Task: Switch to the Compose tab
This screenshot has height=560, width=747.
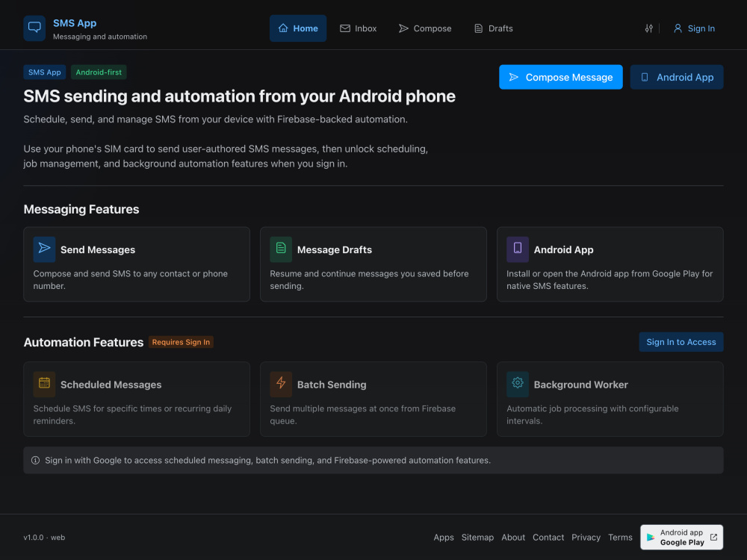Action: [x=425, y=28]
